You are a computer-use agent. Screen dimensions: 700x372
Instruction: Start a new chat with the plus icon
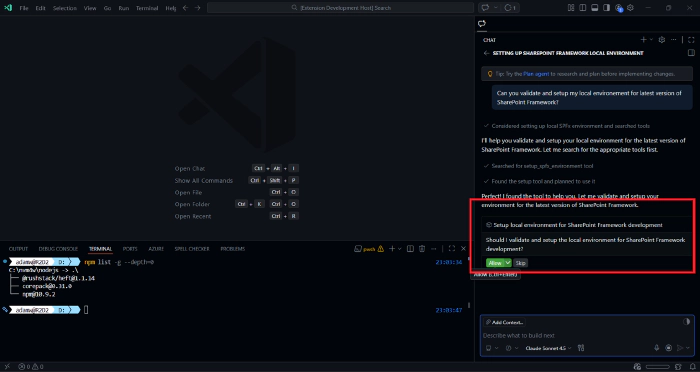[x=643, y=40]
